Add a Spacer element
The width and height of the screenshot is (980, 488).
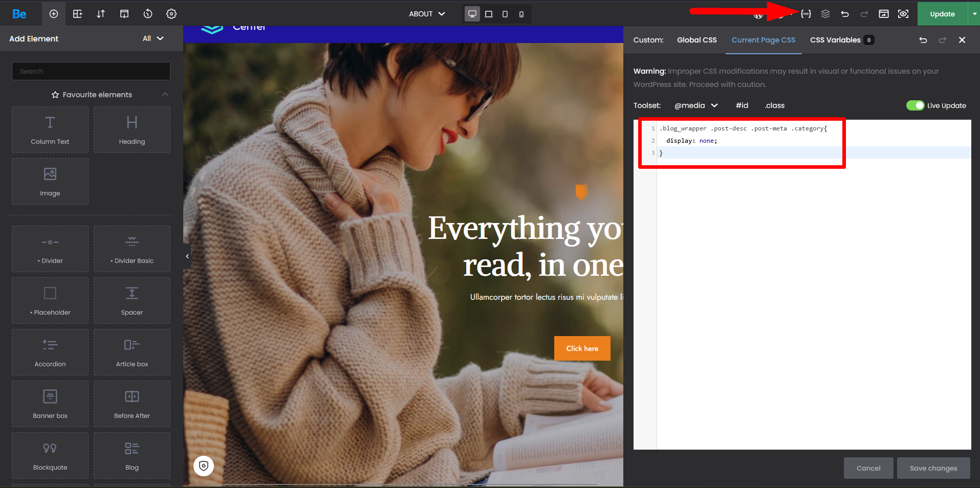pyautogui.click(x=132, y=300)
